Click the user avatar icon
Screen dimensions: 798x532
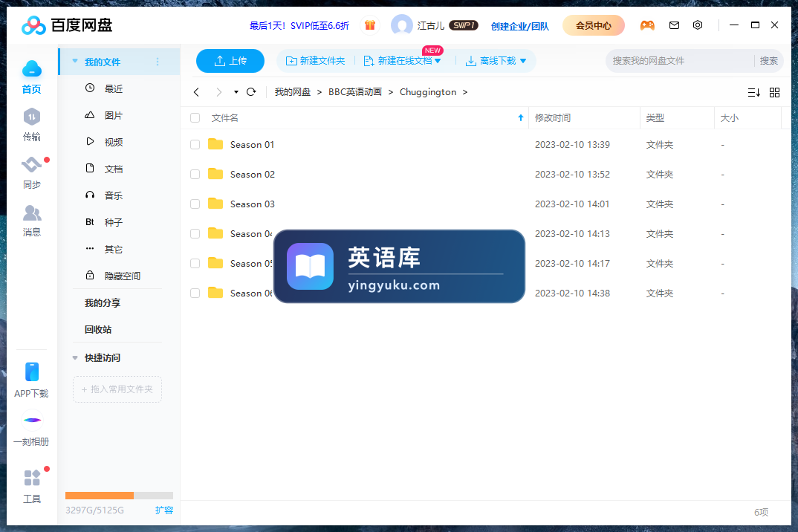(x=402, y=25)
